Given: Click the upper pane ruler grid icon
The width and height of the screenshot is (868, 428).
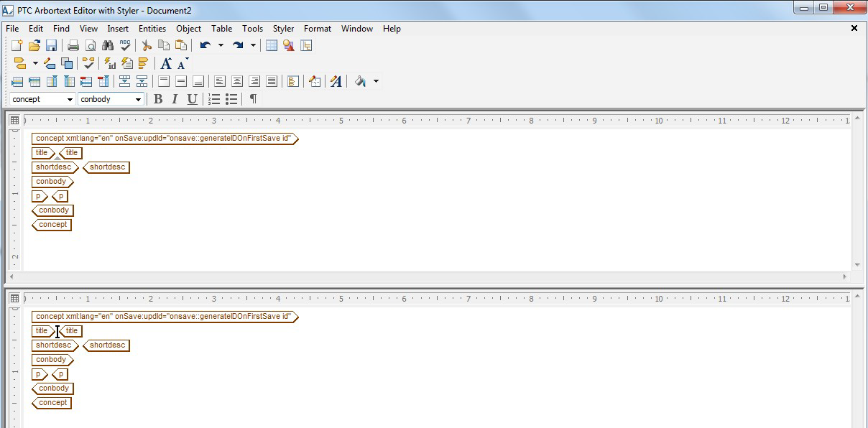Looking at the screenshot, I should click(14, 121).
